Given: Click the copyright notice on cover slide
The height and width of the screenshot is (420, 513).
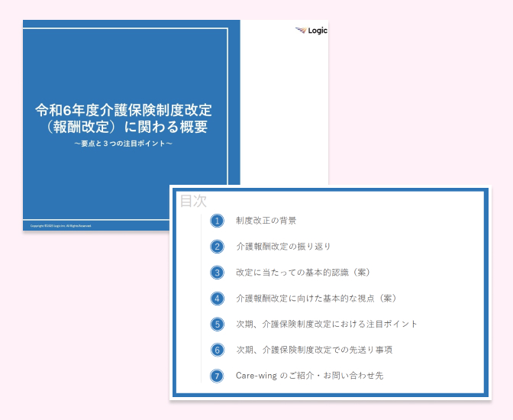Looking at the screenshot, I should point(61,225).
